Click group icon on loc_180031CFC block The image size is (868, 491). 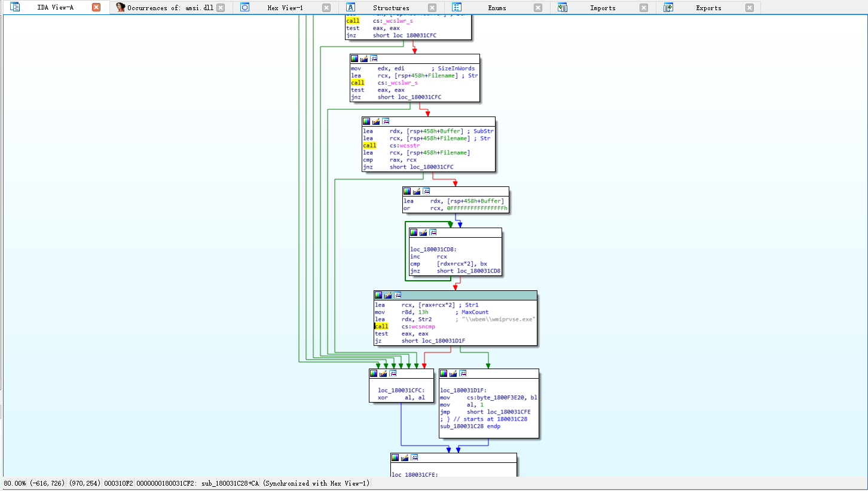[x=393, y=373]
